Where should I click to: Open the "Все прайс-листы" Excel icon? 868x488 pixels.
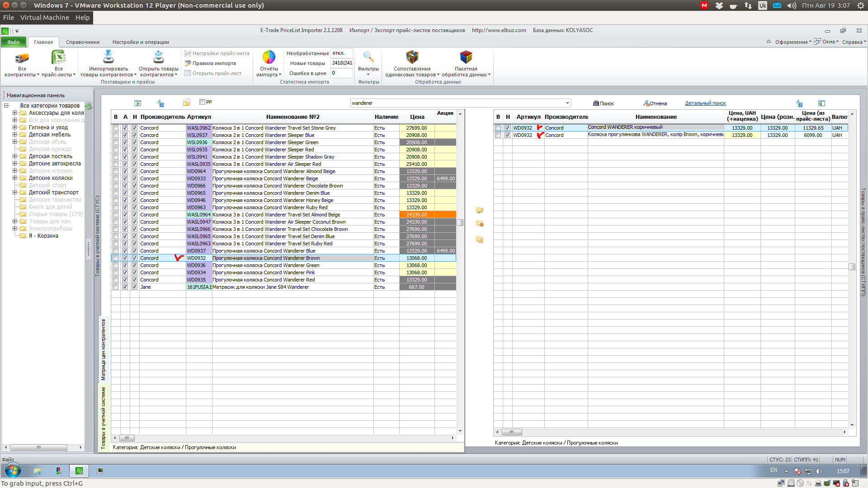click(x=58, y=57)
